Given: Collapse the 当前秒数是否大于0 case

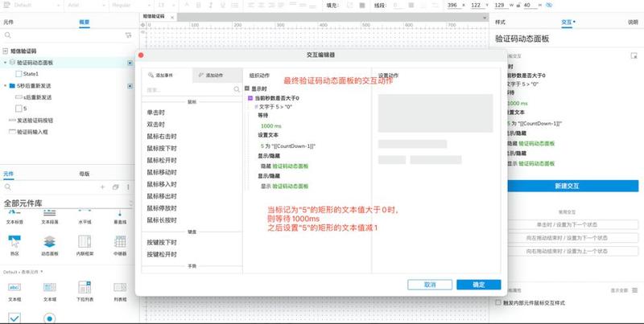Looking at the screenshot, I should [250, 98].
